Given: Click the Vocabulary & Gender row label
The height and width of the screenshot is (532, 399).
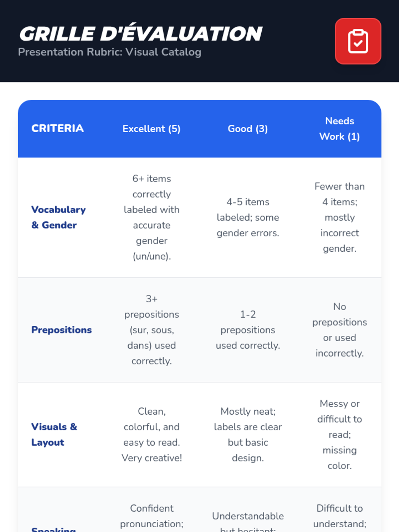Looking at the screenshot, I should pyautogui.click(x=59, y=217).
